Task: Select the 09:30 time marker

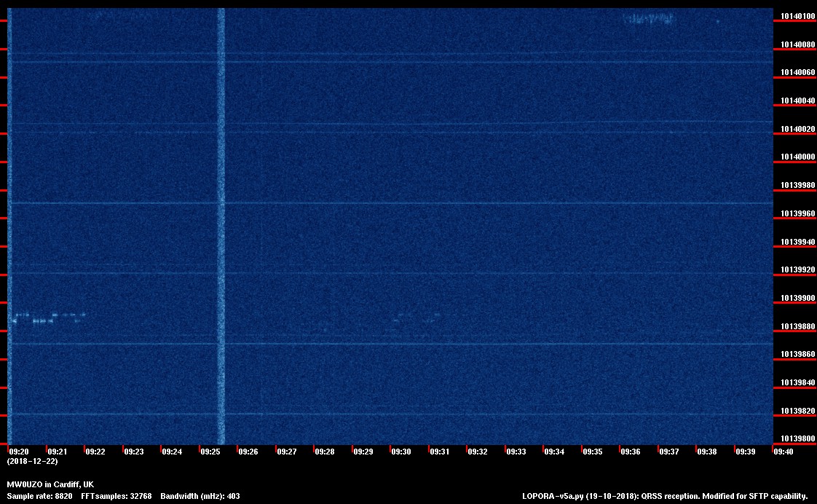Action: [401, 452]
